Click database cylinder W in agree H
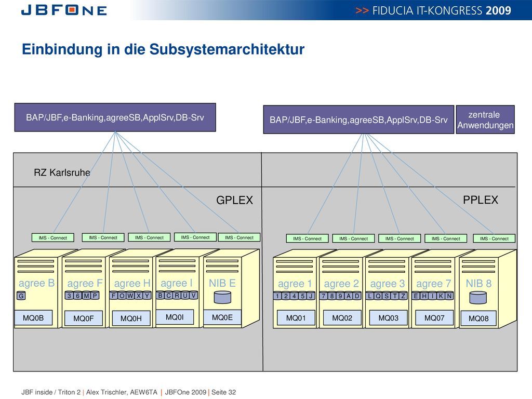The height and width of the screenshot is (399, 532). [x=130, y=295]
